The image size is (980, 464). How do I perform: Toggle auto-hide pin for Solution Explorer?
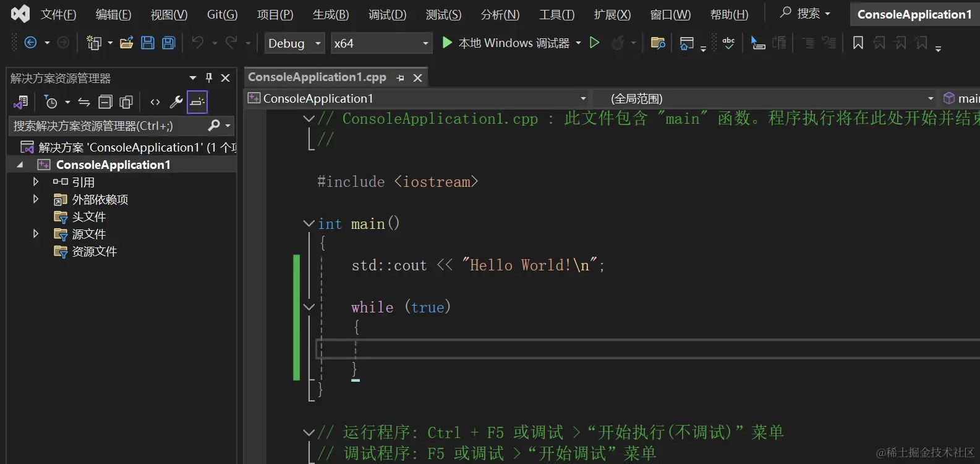209,78
